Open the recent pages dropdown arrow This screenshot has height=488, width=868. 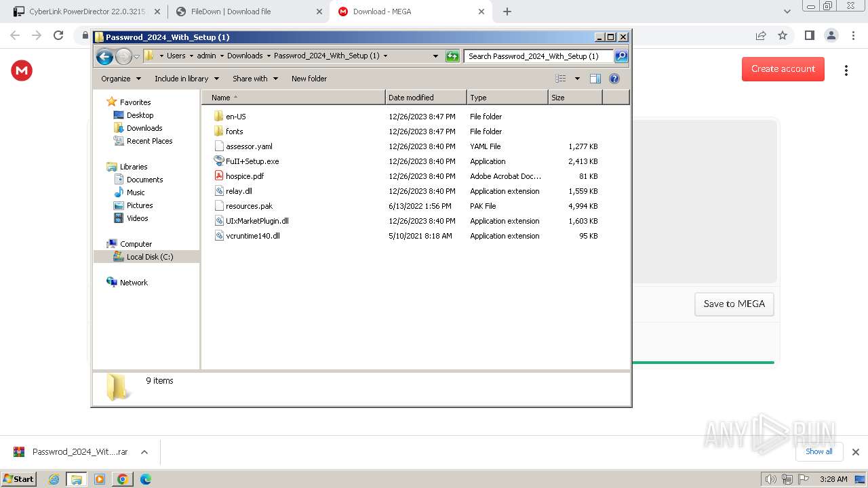[137, 57]
